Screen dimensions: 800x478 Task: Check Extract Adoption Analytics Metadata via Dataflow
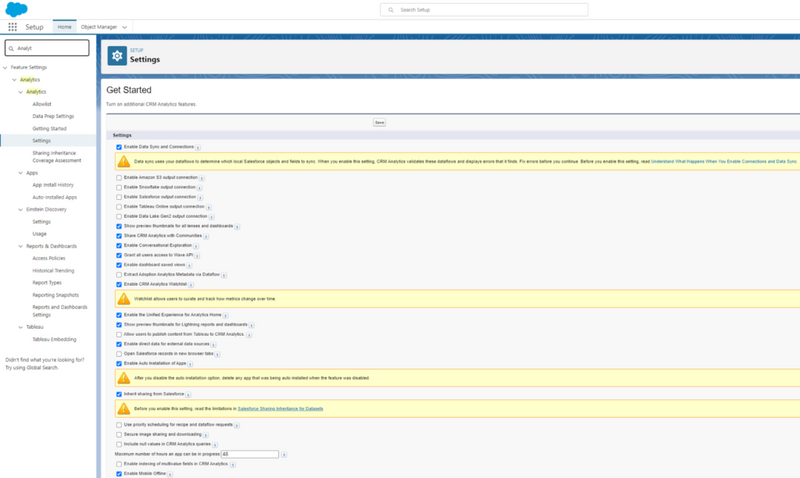(119, 274)
